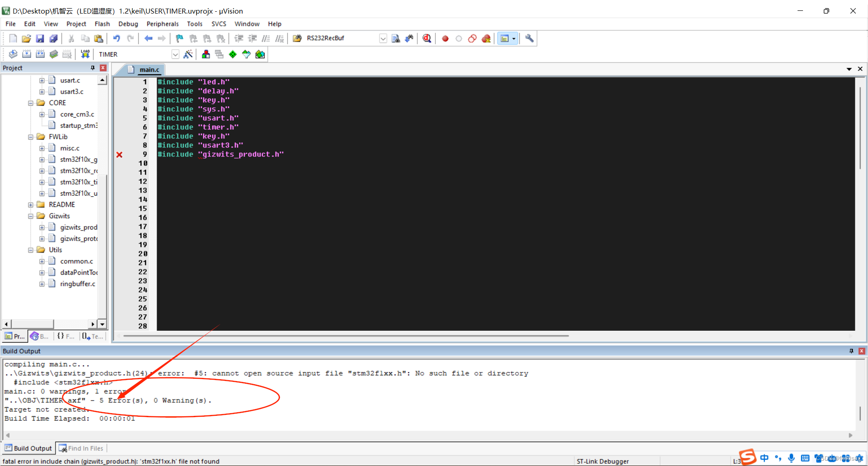Open the Peripherals menu
Image resolution: width=868 pixels, height=466 pixels.
pyautogui.click(x=163, y=24)
